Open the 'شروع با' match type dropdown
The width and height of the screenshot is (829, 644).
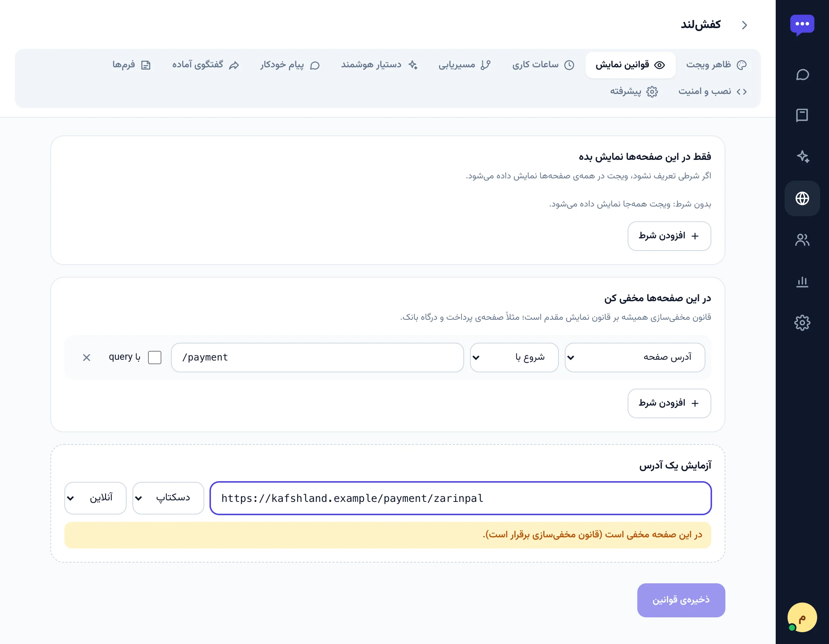click(x=514, y=358)
